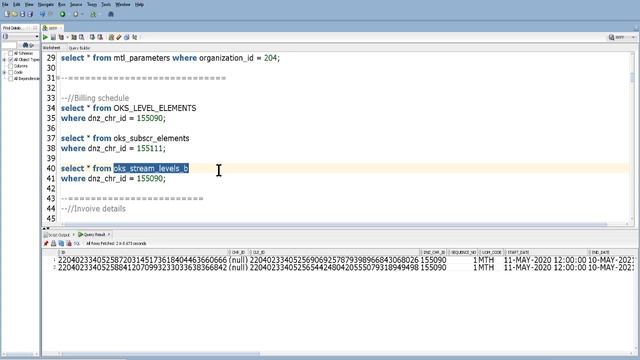Toggle the Columns checkbox
Image resolution: width=640 pixels, height=360 pixels.
pos(11,66)
